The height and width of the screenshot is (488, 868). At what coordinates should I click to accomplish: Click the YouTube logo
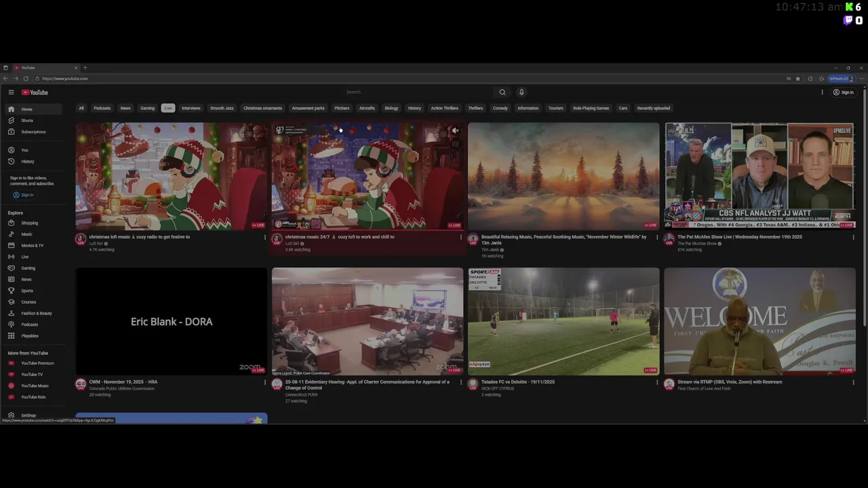tap(35, 92)
